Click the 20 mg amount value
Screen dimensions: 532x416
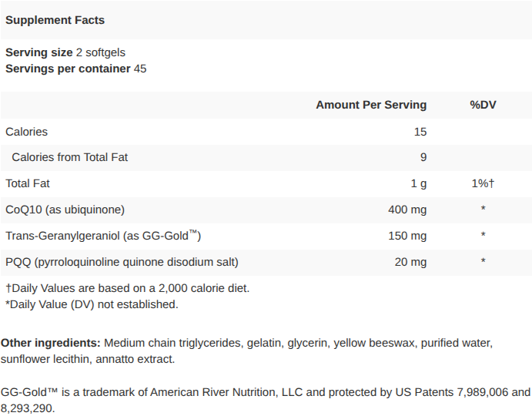point(410,262)
